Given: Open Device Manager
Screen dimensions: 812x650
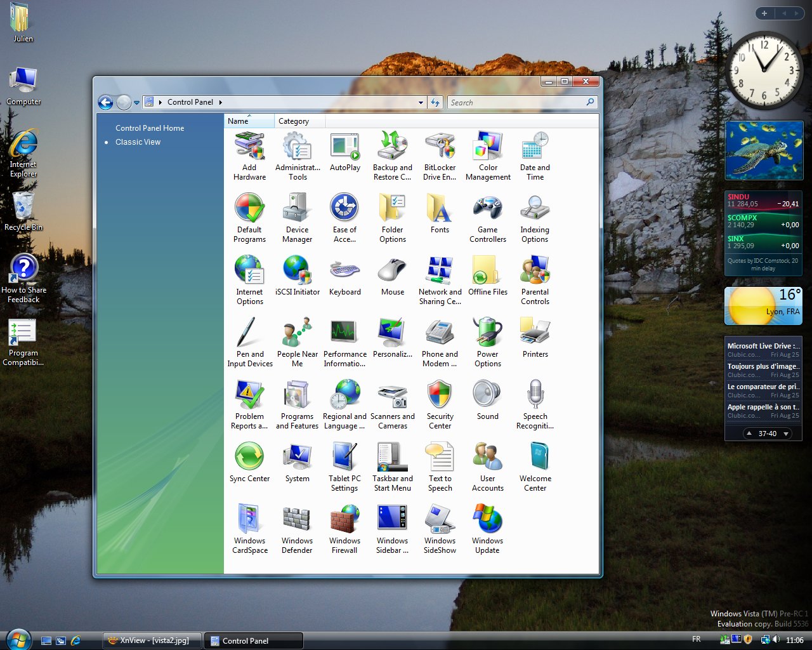Looking at the screenshot, I should pos(297,218).
